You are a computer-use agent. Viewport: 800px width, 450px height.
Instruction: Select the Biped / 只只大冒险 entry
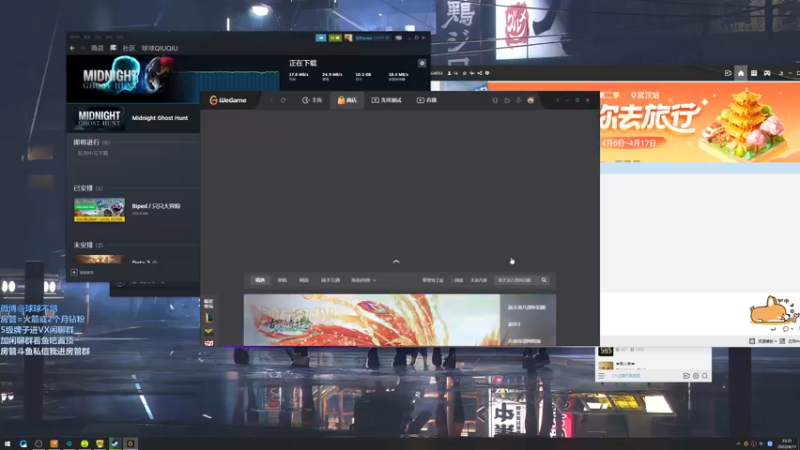coord(156,206)
